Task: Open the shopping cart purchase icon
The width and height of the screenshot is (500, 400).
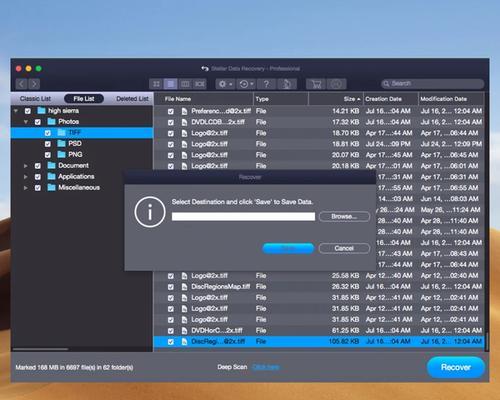Action: tap(316, 84)
